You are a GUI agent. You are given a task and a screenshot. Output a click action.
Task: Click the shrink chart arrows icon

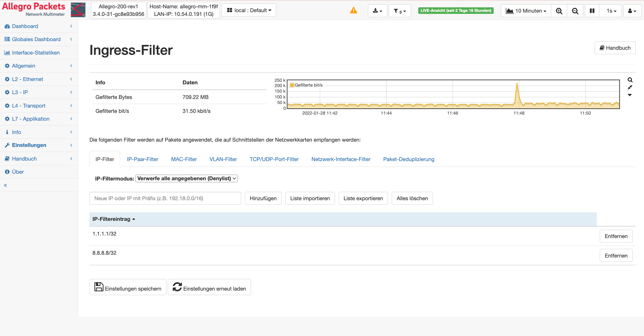click(630, 87)
